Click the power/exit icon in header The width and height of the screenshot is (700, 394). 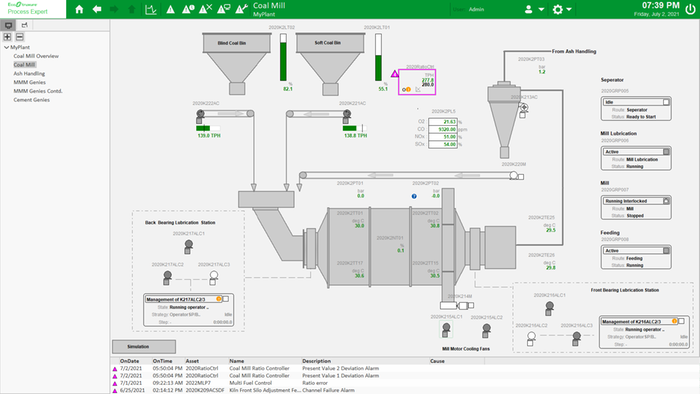tap(690, 9)
